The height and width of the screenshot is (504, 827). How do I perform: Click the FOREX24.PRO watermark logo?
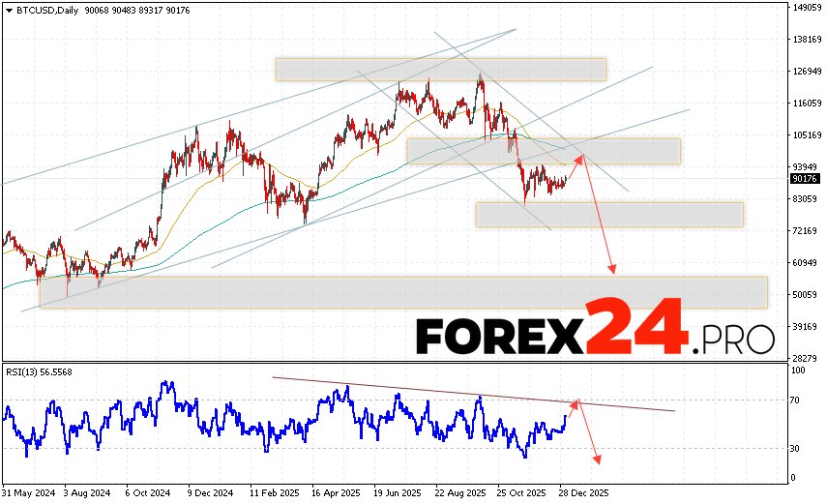point(595,332)
